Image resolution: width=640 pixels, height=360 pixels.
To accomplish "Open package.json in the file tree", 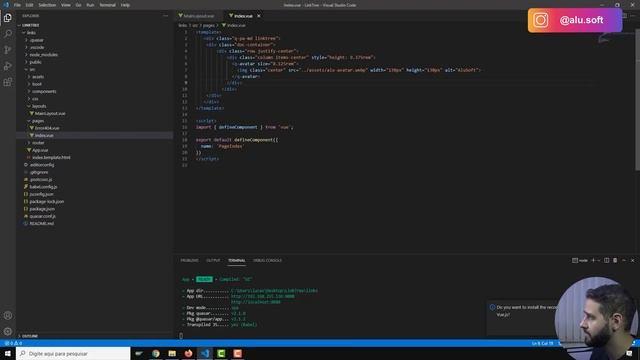I will (x=42, y=209).
